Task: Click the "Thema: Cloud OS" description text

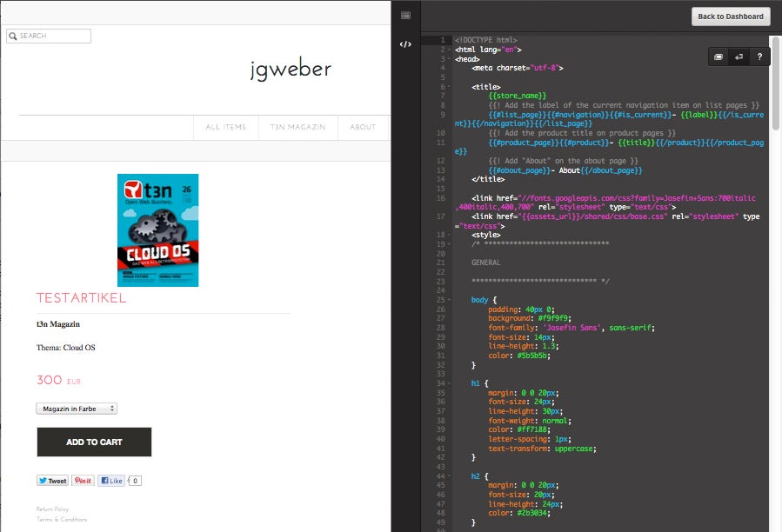Action: 65,348
